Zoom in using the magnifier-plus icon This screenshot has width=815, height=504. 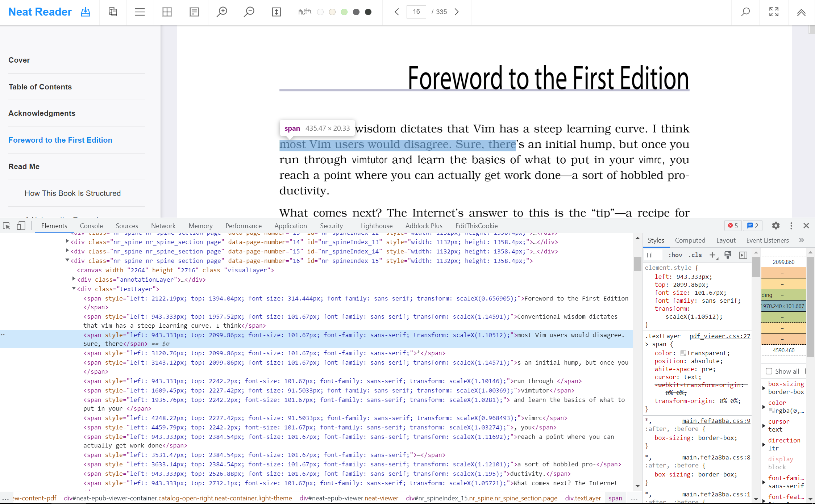click(222, 12)
